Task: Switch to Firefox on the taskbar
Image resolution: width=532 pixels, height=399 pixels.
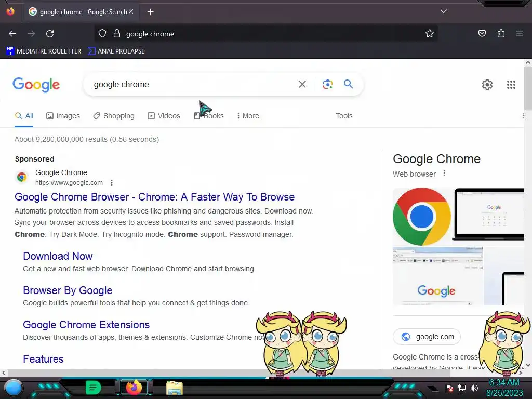Action: pyautogui.click(x=134, y=388)
